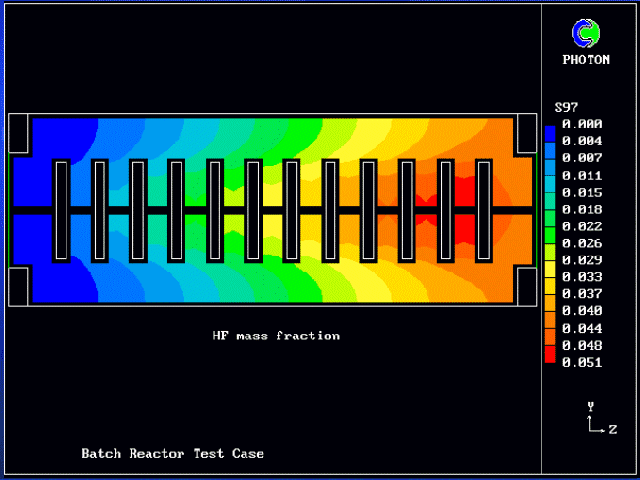640x480 pixels.
Task: Click the Y-Z axis orientation indicator
Action: 595,420
